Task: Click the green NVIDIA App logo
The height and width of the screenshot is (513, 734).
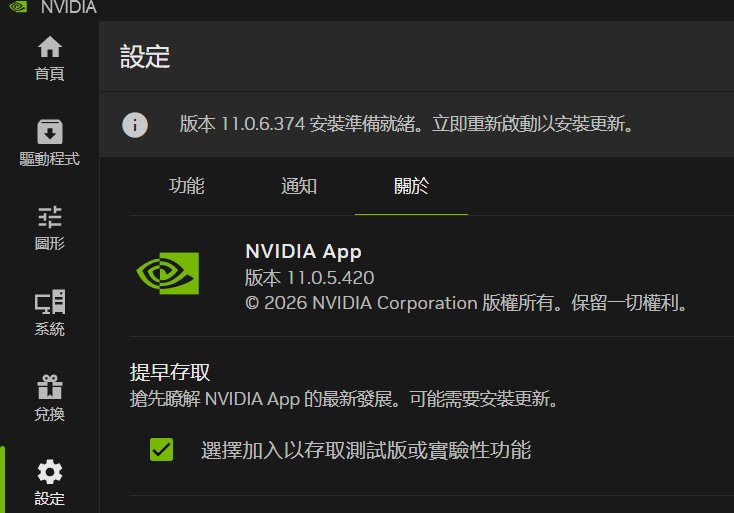Action: point(168,272)
